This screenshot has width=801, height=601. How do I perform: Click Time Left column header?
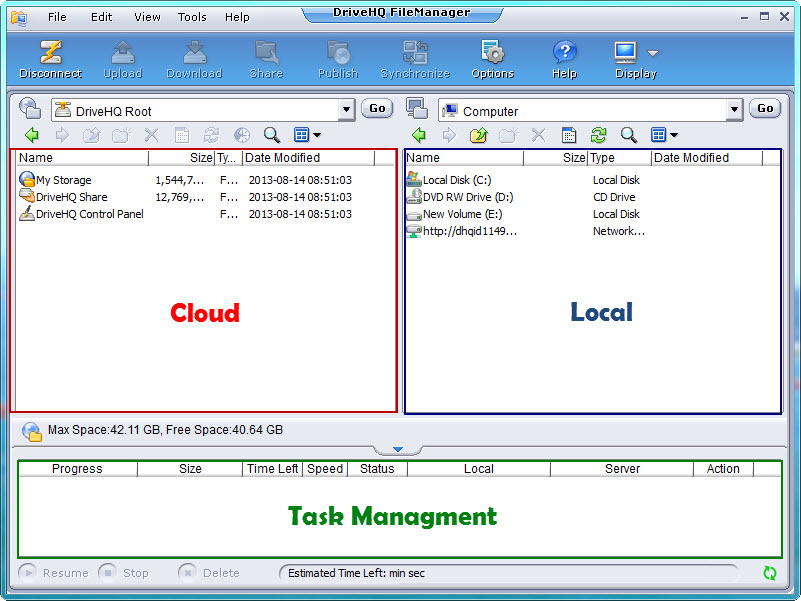click(272, 469)
